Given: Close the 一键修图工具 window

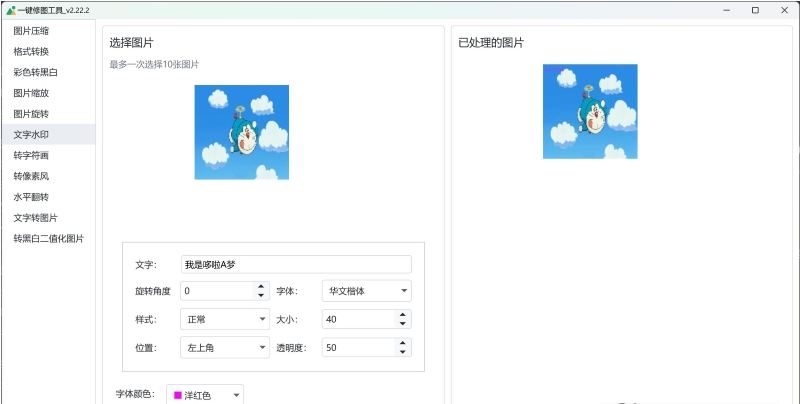Looking at the screenshot, I should (785, 10).
